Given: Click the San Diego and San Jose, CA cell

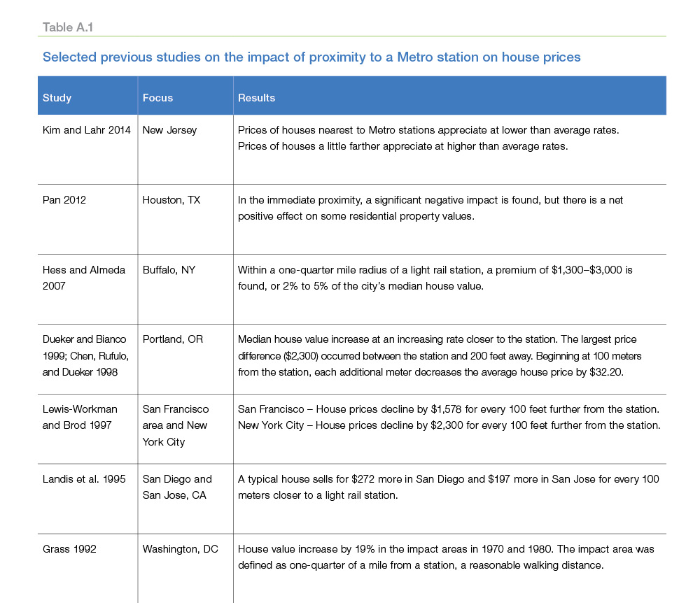Looking at the screenshot, I should pyautogui.click(x=177, y=487).
